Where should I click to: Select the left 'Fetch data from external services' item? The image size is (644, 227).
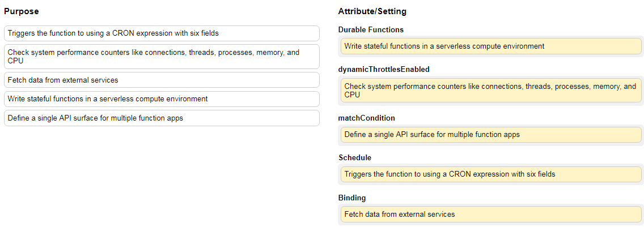(x=162, y=80)
